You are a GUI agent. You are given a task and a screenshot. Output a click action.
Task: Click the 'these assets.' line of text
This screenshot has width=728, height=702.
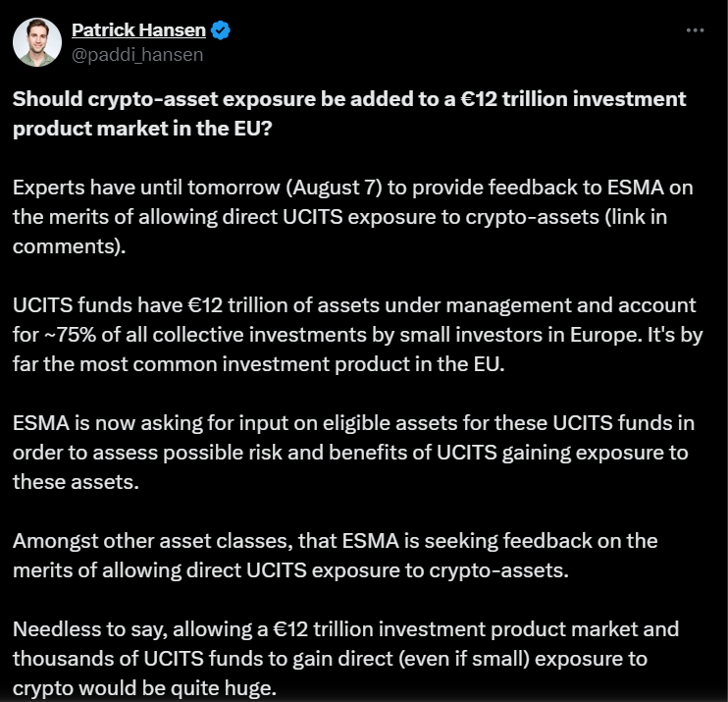point(77,482)
